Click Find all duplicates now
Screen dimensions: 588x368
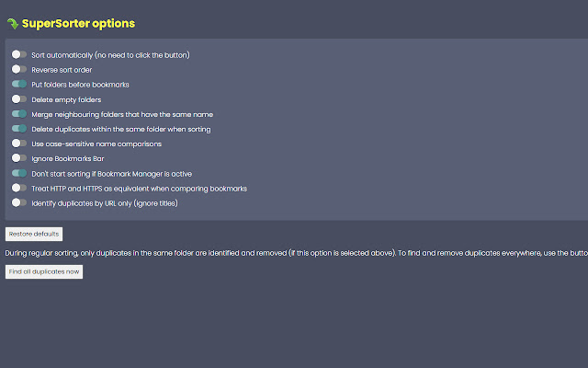[x=44, y=271]
